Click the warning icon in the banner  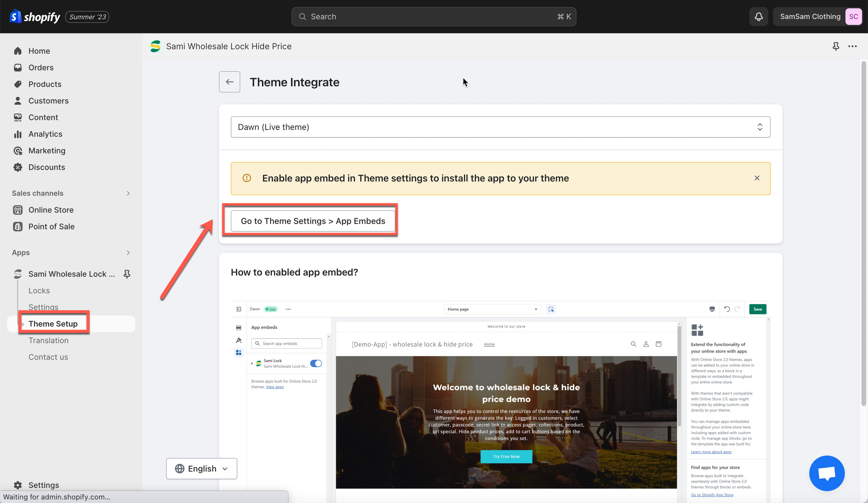(x=247, y=178)
